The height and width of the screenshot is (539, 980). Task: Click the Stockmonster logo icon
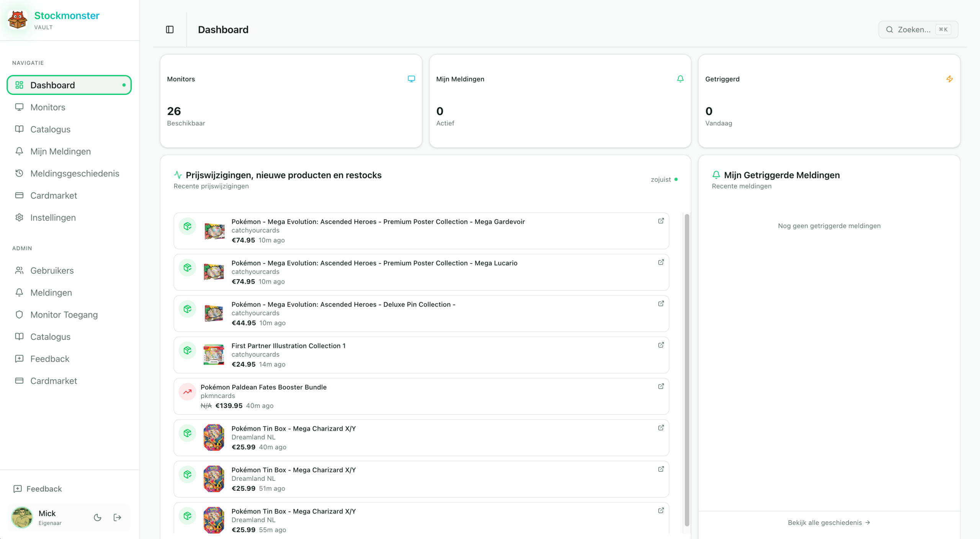click(x=18, y=20)
